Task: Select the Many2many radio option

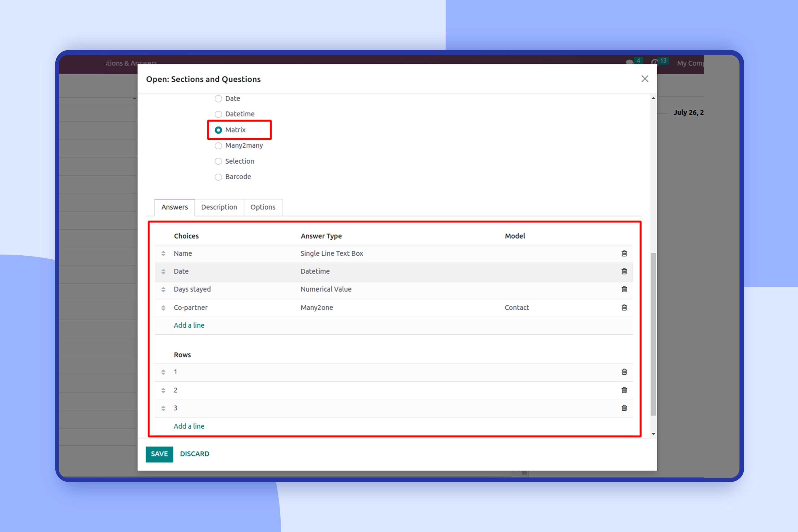Action: [218, 146]
